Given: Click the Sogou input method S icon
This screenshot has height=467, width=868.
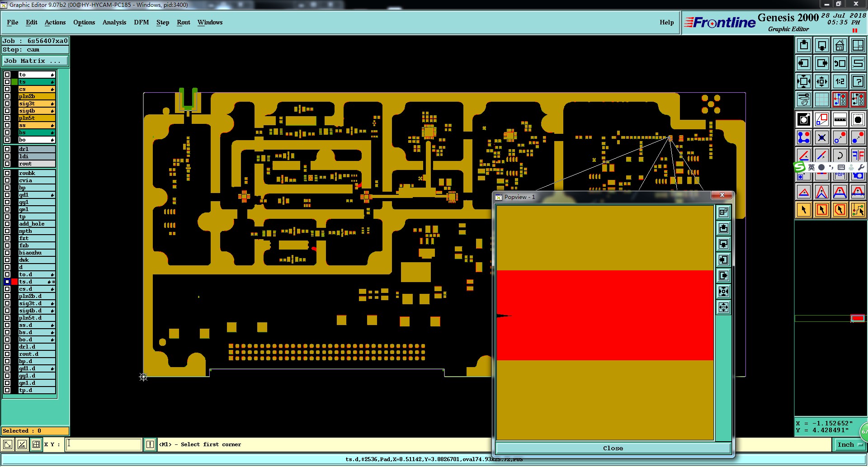Looking at the screenshot, I should (x=799, y=167).
